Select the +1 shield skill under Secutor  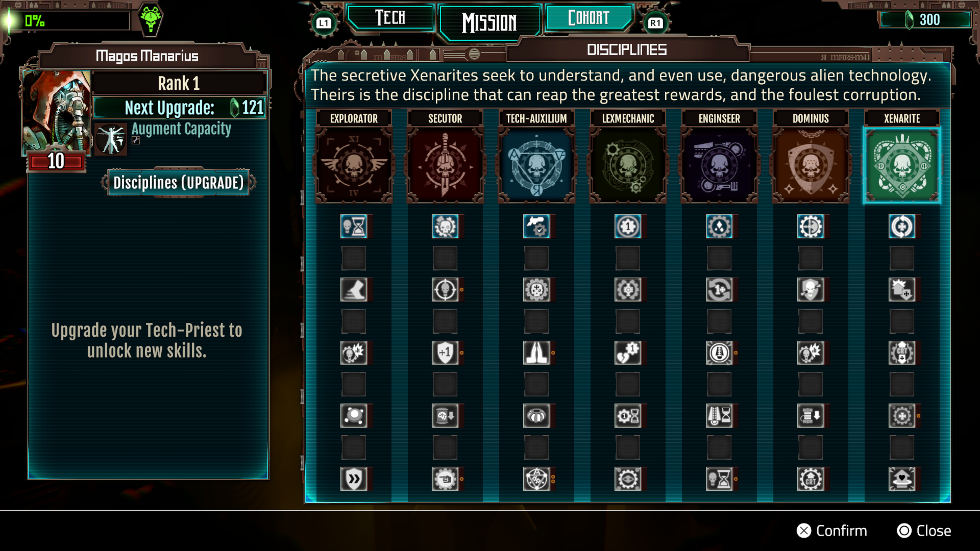[x=445, y=353]
